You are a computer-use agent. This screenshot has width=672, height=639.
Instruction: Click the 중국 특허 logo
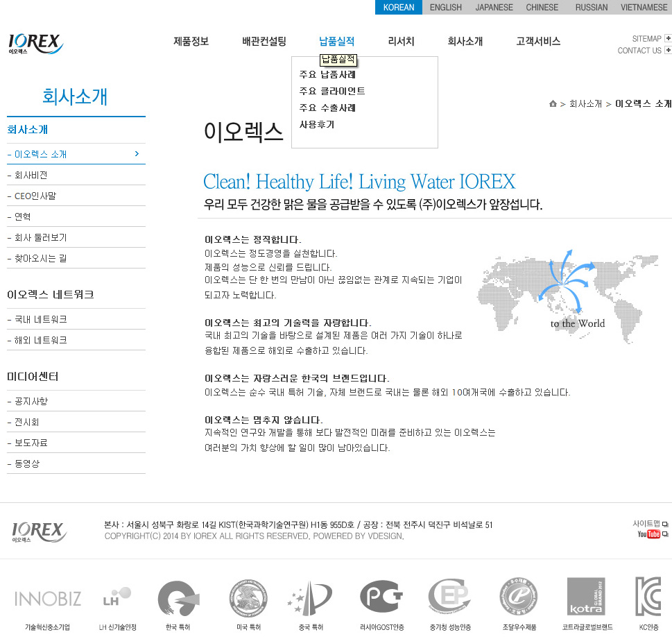click(x=310, y=598)
